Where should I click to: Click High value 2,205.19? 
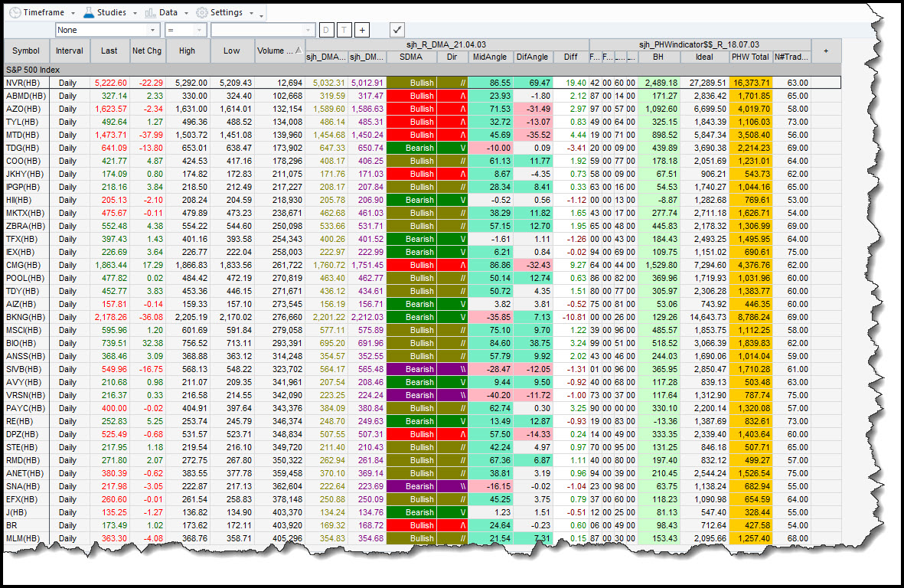pos(188,317)
